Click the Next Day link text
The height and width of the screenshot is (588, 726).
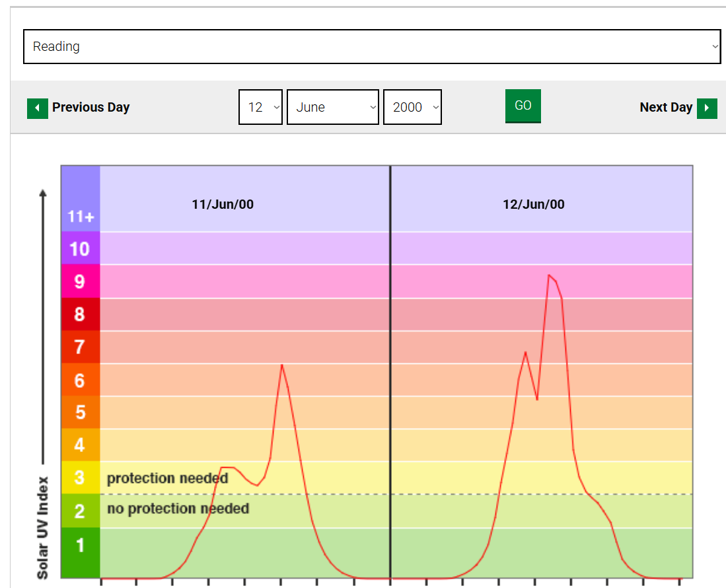(x=666, y=108)
